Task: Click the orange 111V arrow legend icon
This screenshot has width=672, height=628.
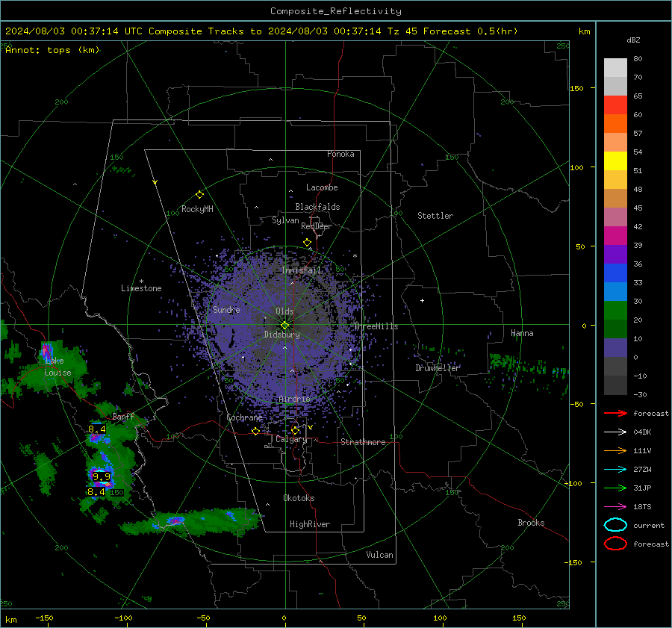Action: 615,450
